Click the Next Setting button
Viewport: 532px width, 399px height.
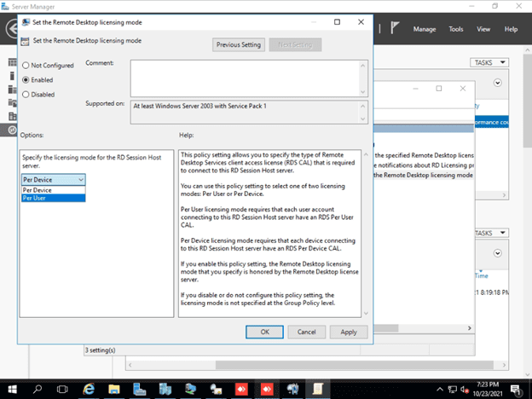pyautogui.click(x=295, y=45)
